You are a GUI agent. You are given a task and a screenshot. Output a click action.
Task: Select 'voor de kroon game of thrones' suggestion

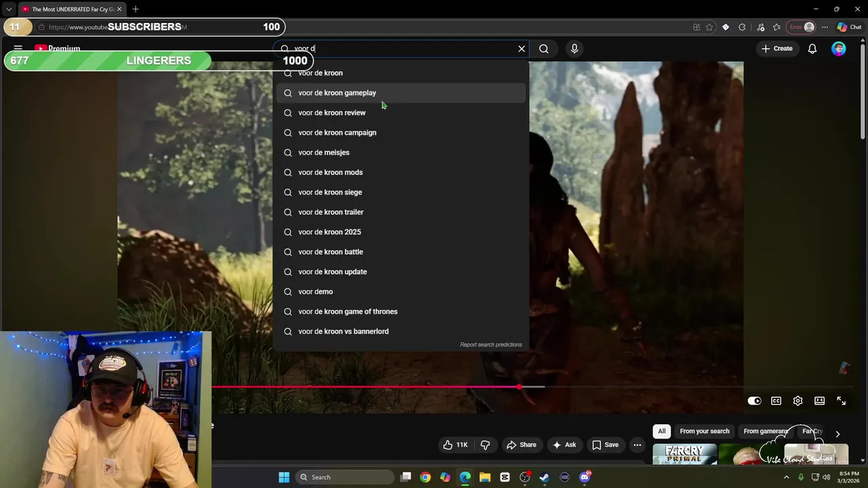(x=401, y=312)
